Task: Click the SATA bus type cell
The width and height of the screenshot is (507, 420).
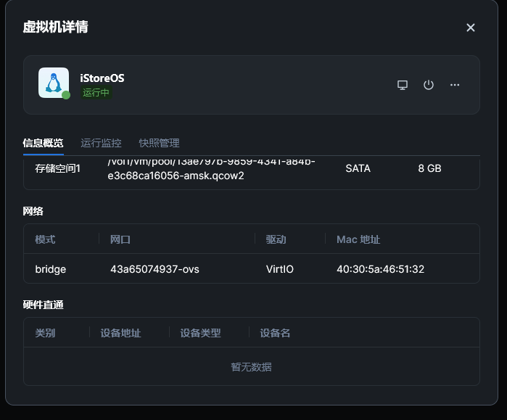Action: pos(358,168)
